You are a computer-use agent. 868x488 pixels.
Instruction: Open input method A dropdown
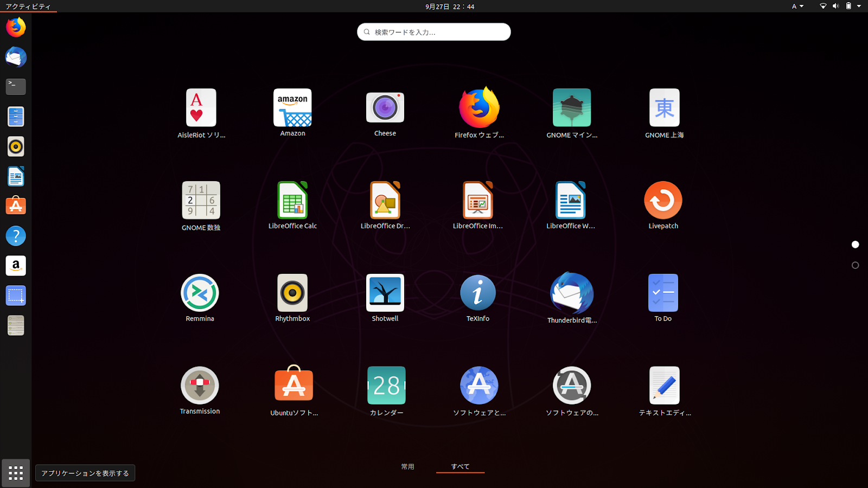(797, 7)
